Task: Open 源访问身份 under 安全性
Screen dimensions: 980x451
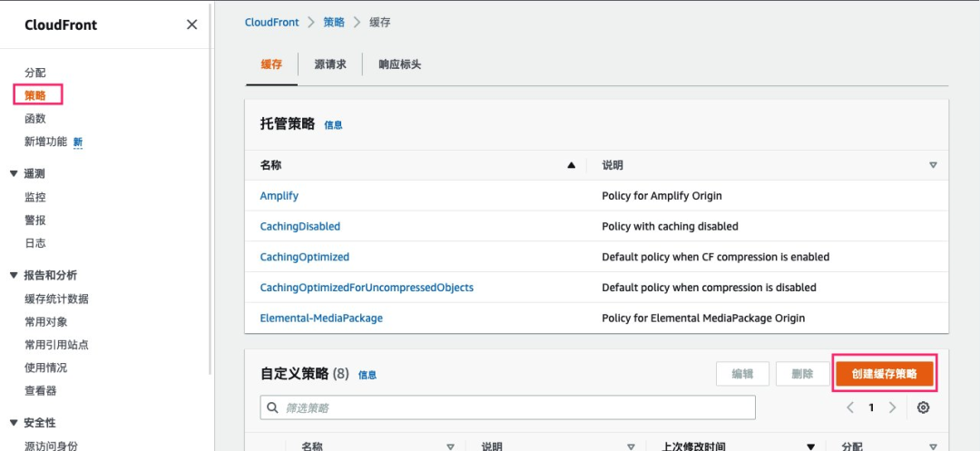Action: [51, 446]
